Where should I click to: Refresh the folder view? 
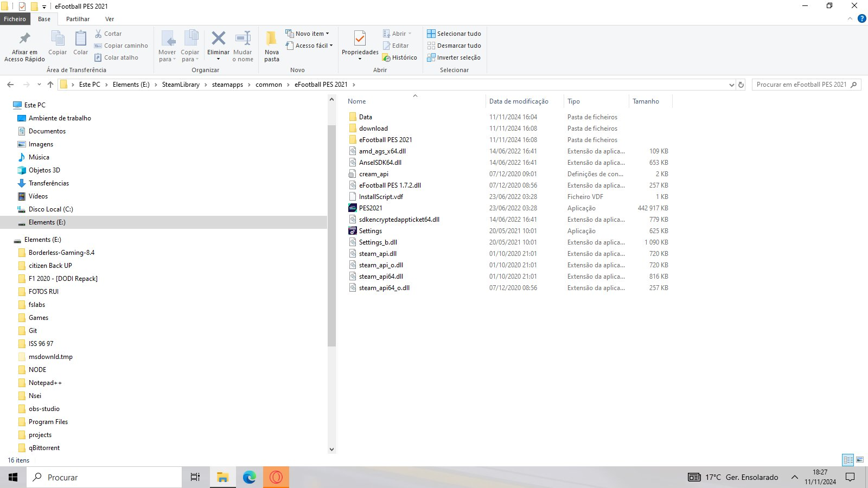pos(741,85)
